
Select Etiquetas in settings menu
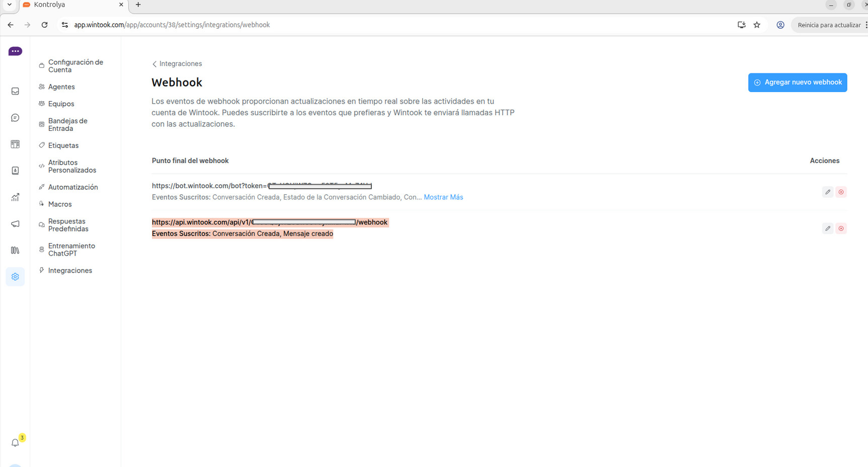tap(63, 145)
